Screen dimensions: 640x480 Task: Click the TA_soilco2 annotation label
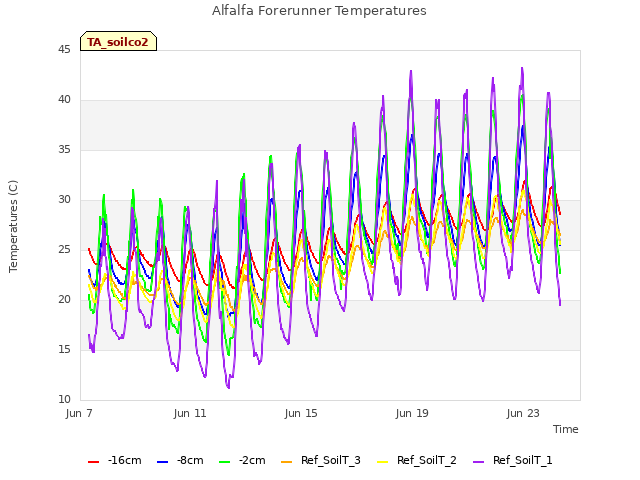(x=118, y=41)
